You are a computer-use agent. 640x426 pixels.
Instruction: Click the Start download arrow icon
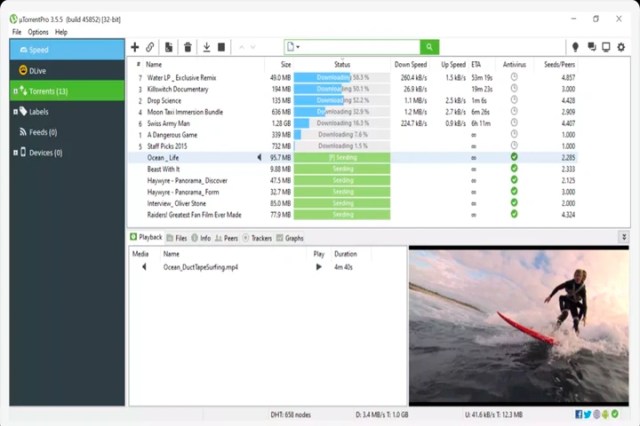click(207, 47)
